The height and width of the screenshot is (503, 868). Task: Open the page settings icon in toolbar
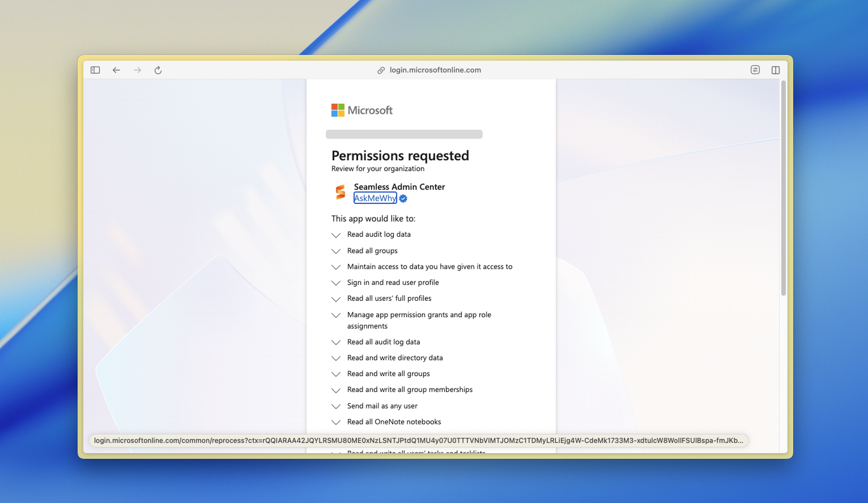point(755,70)
